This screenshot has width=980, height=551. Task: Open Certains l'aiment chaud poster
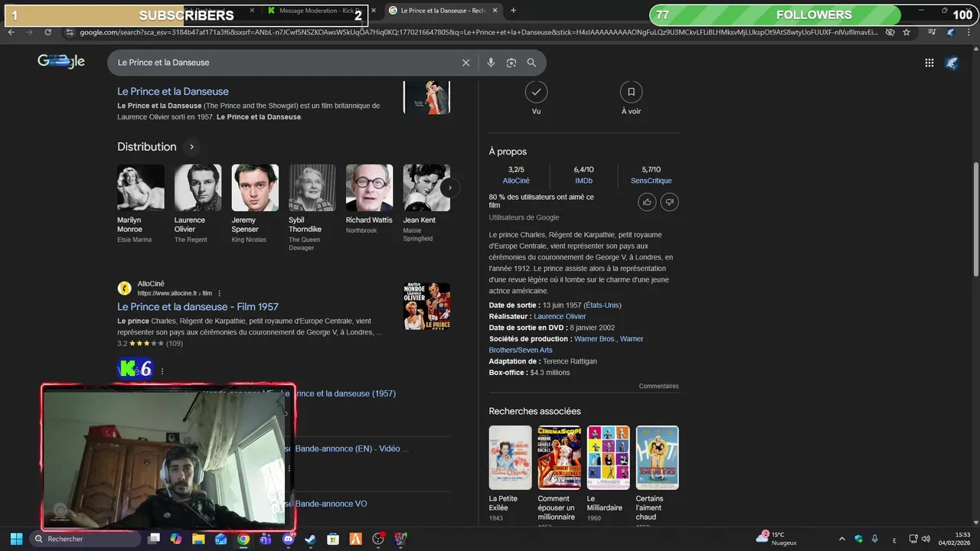point(657,458)
